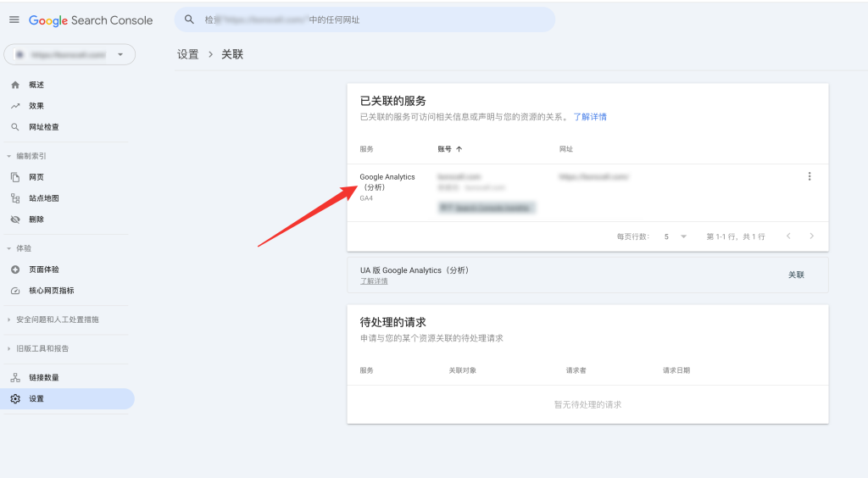Click the search magnifier icon in URL bar
This screenshot has height=478, width=868.
(189, 19)
